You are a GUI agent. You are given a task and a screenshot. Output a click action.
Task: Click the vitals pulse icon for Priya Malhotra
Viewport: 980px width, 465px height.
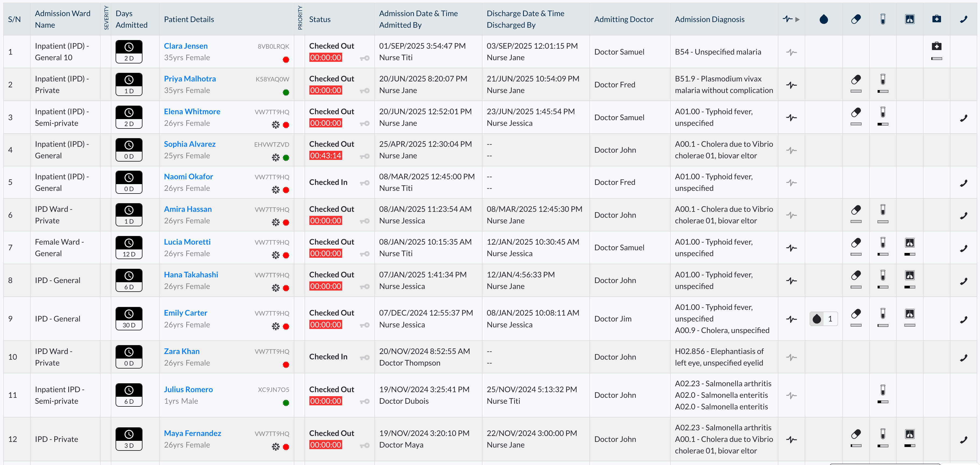(791, 85)
